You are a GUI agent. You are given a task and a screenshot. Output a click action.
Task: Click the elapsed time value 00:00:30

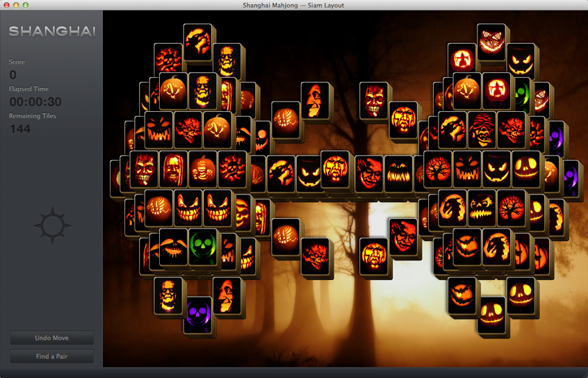tap(35, 101)
